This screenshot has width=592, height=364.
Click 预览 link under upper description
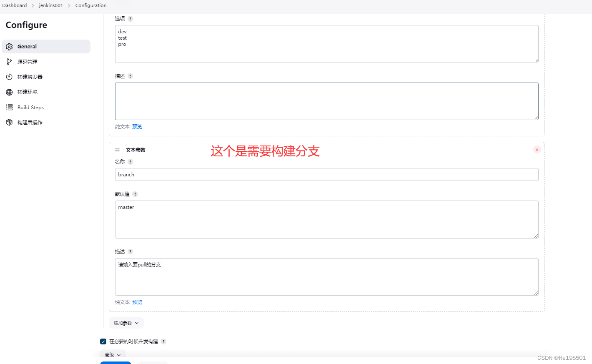click(137, 127)
